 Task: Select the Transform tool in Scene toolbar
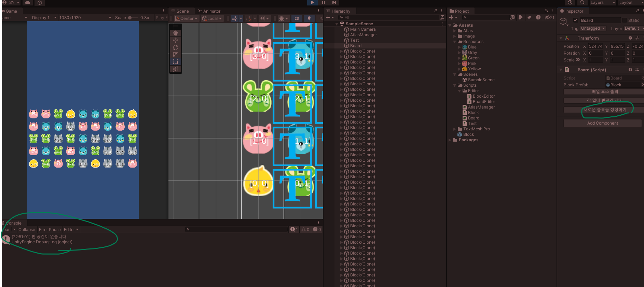176,69
